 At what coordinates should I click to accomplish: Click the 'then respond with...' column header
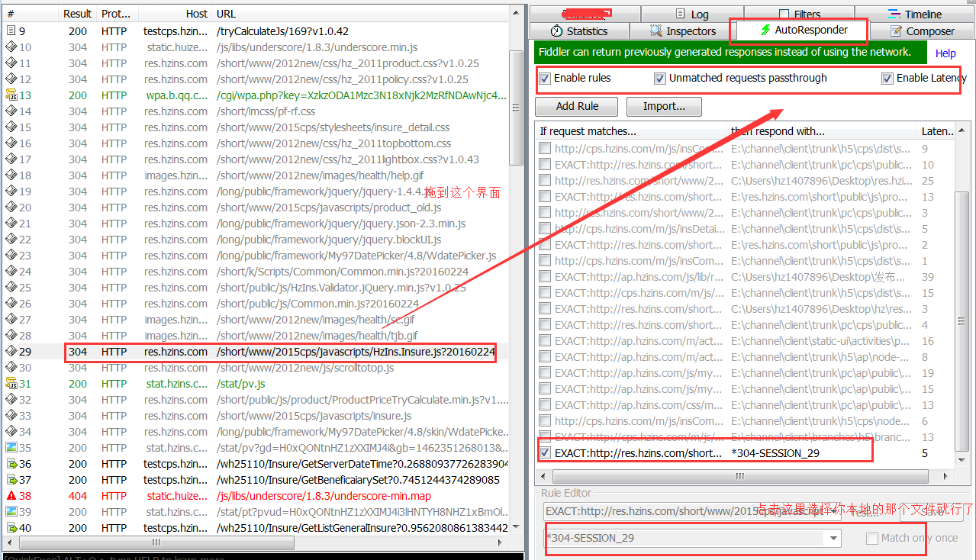click(x=822, y=131)
